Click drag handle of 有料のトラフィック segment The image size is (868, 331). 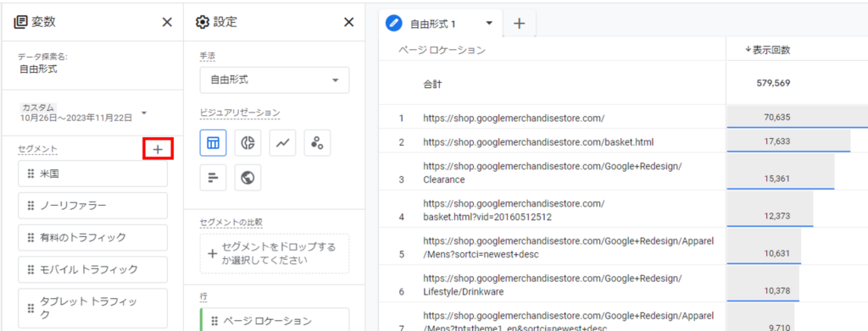[x=31, y=238]
